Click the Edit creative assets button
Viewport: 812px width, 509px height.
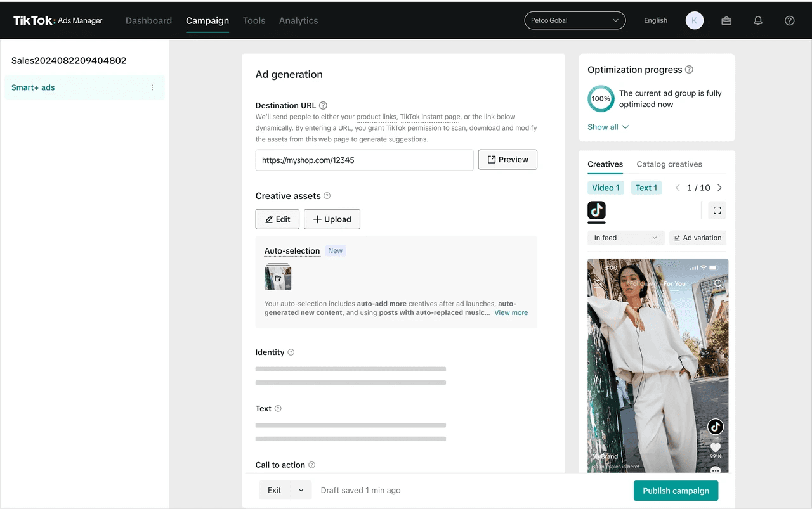coord(277,219)
